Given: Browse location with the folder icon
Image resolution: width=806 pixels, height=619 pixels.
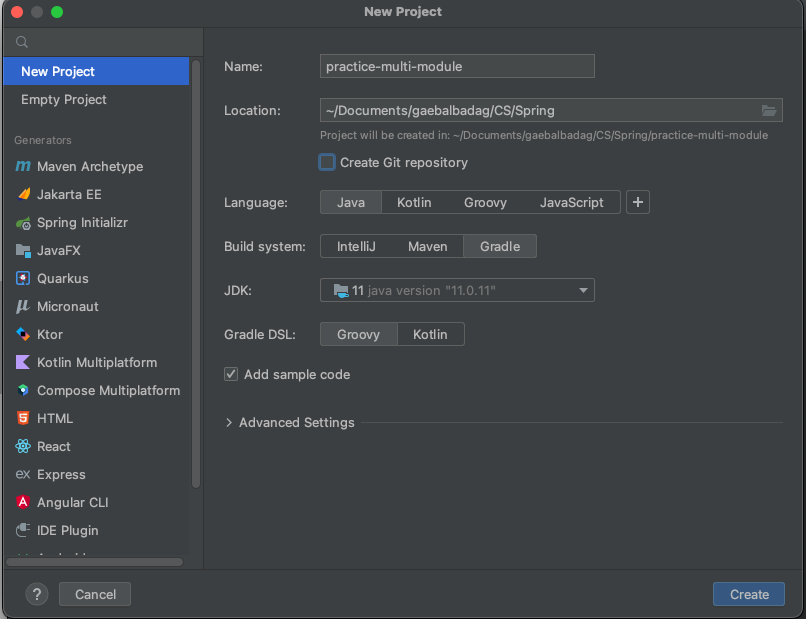Looking at the screenshot, I should click(768, 110).
